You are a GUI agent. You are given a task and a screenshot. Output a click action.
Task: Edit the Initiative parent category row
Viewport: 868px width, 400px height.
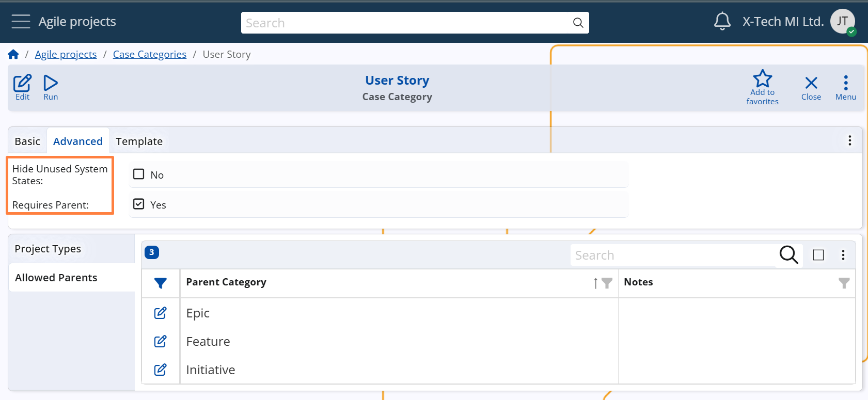tap(161, 370)
